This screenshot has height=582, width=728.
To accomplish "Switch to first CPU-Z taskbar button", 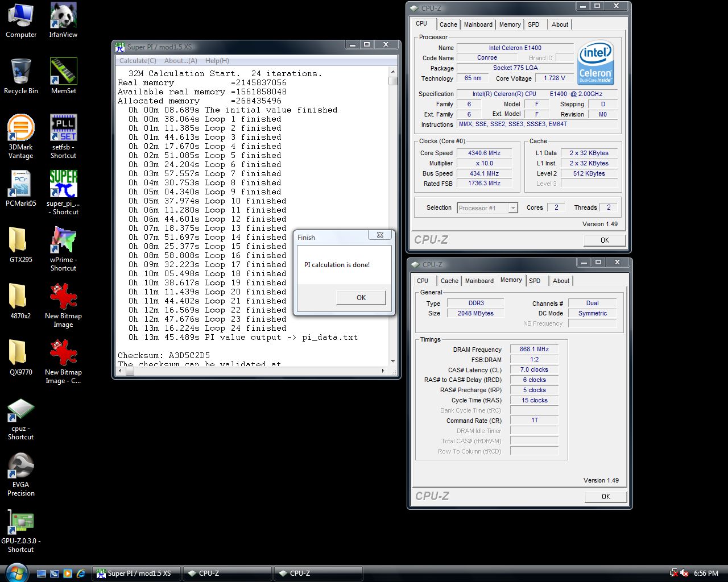I will [x=227, y=573].
